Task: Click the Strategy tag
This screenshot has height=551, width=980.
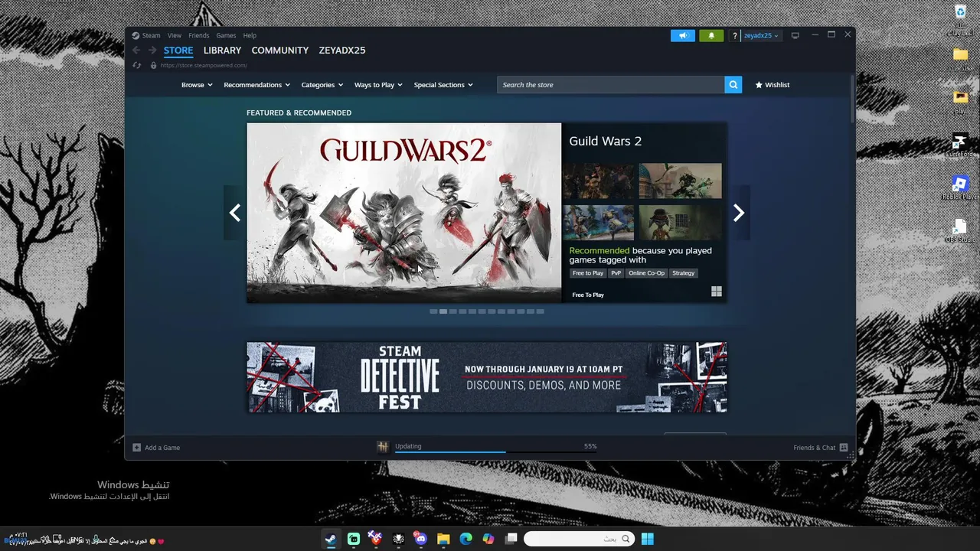Action: pos(684,273)
